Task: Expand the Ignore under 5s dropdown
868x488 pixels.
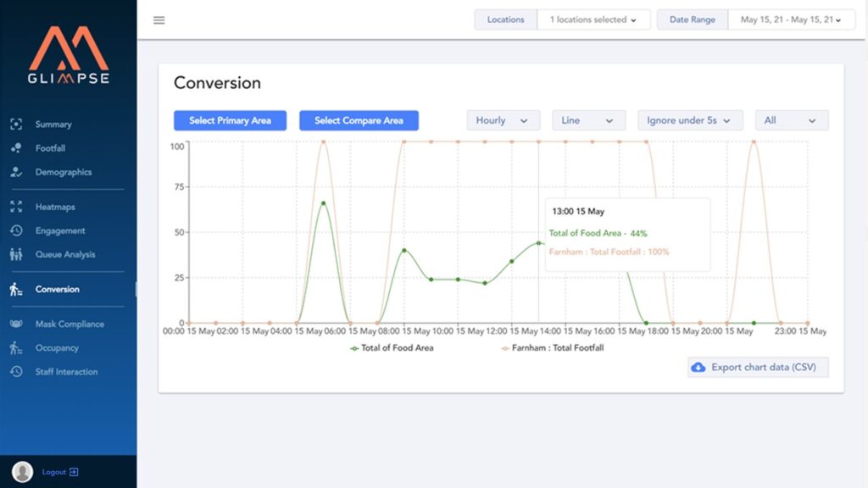Action: (x=690, y=120)
